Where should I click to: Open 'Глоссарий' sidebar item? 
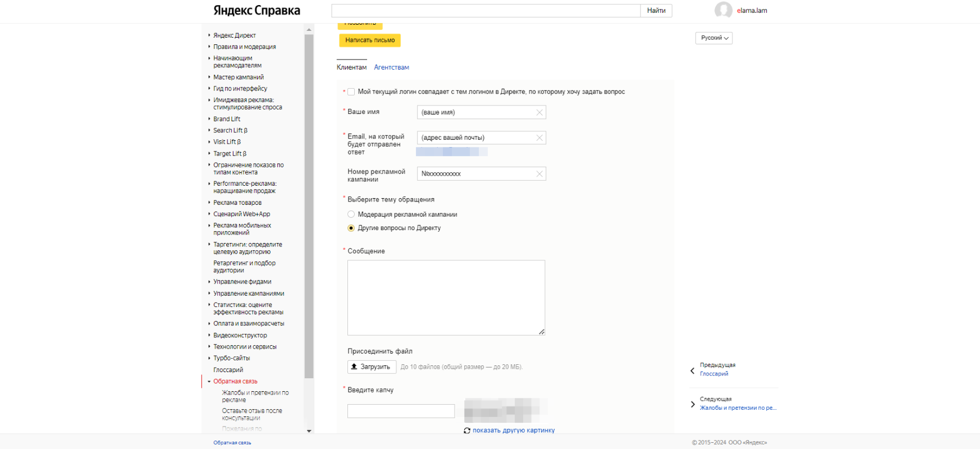[x=228, y=370]
